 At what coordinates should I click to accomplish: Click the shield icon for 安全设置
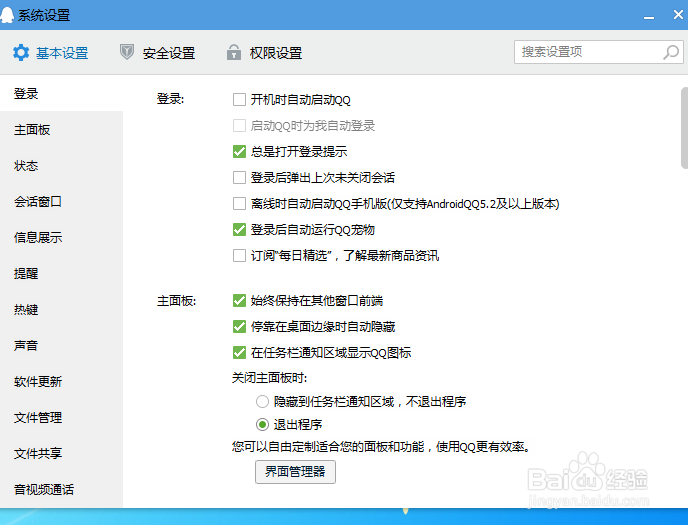(x=127, y=53)
